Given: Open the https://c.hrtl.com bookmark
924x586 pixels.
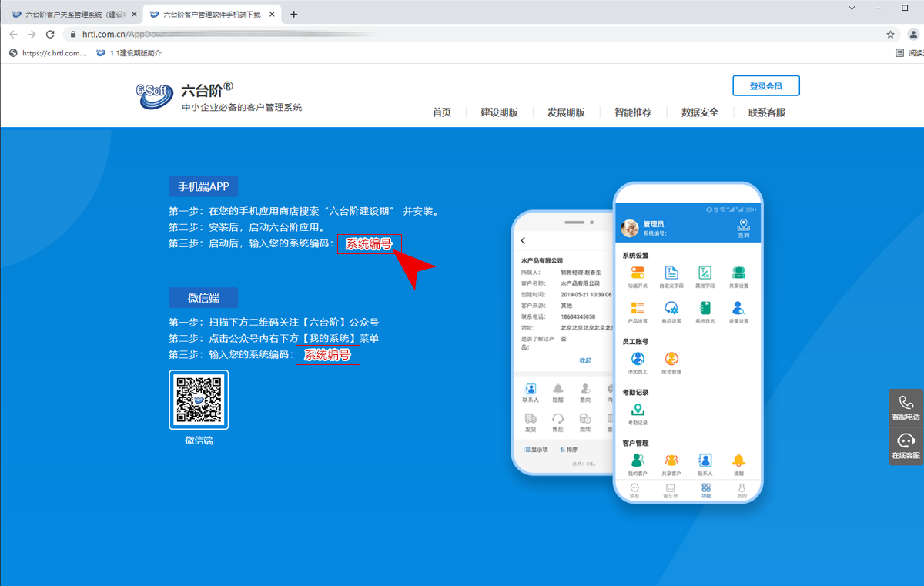Looking at the screenshot, I should point(48,53).
